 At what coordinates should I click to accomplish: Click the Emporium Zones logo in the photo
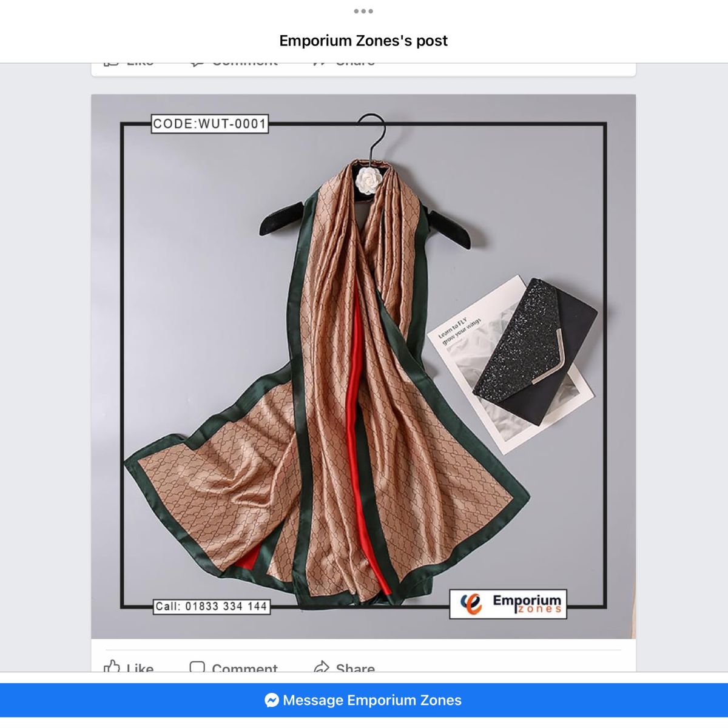click(508, 604)
